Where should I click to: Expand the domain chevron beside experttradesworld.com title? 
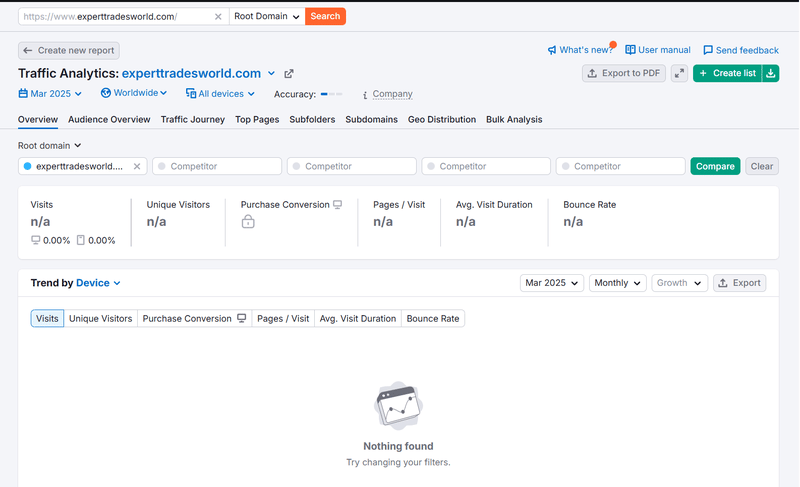(271, 73)
